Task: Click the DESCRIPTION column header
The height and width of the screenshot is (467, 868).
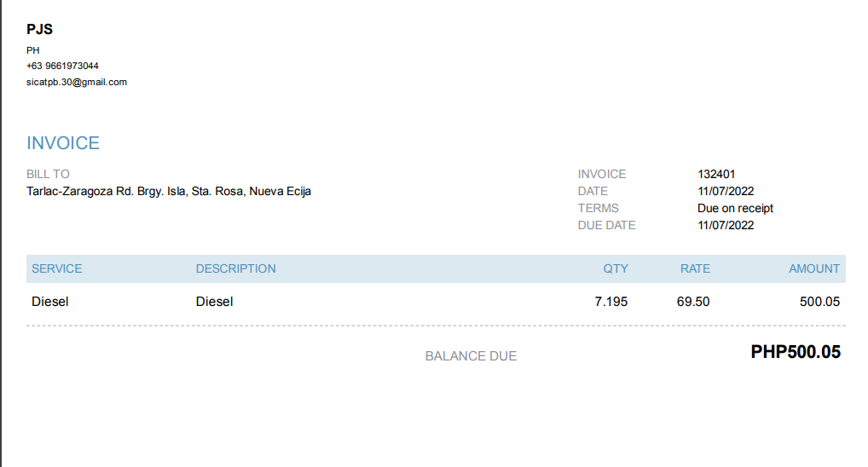Action: pos(236,268)
